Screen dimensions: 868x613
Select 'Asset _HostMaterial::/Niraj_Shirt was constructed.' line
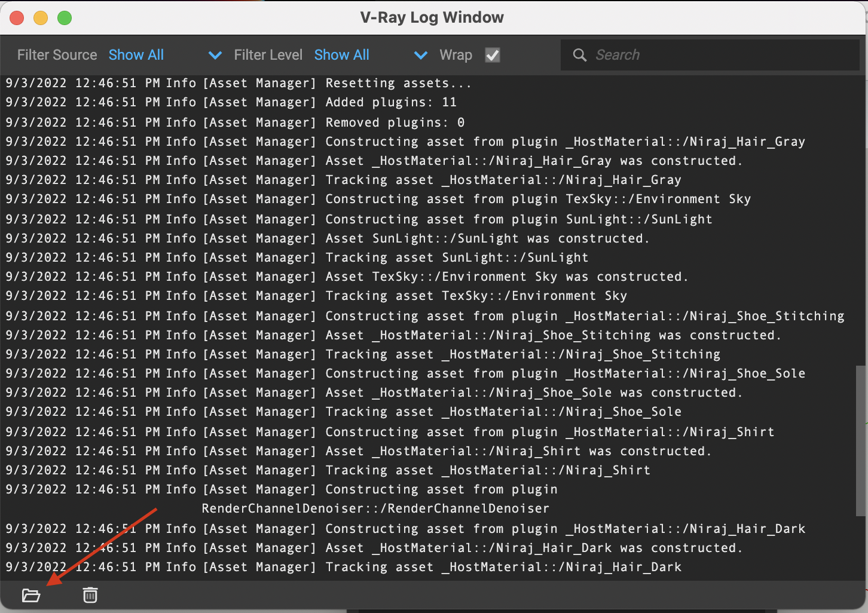[x=359, y=451]
